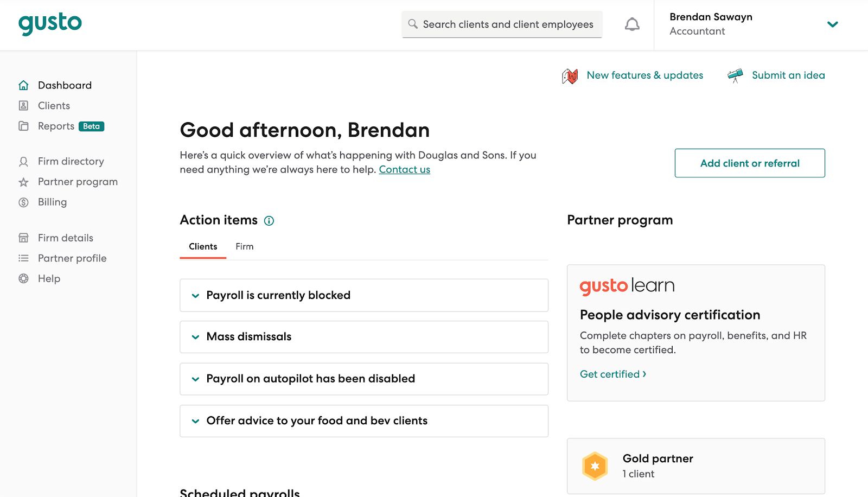Click the Billing dollar icon
This screenshot has height=497, width=868.
point(23,202)
